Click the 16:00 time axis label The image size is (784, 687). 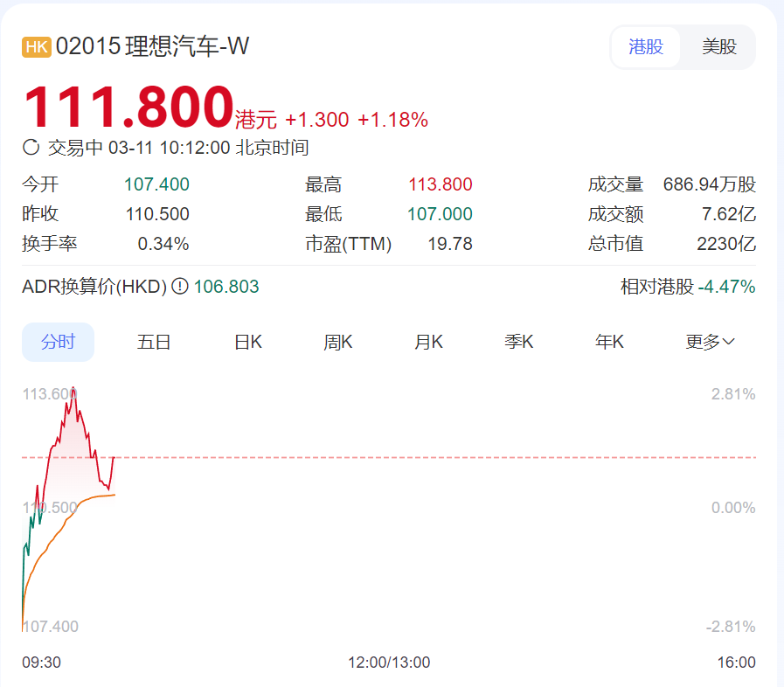[x=737, y=663]
